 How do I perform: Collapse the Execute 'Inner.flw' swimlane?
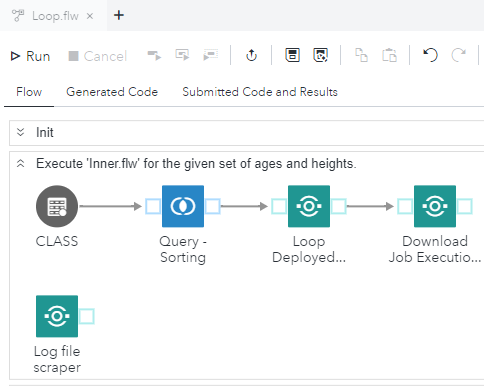point(20,164)
